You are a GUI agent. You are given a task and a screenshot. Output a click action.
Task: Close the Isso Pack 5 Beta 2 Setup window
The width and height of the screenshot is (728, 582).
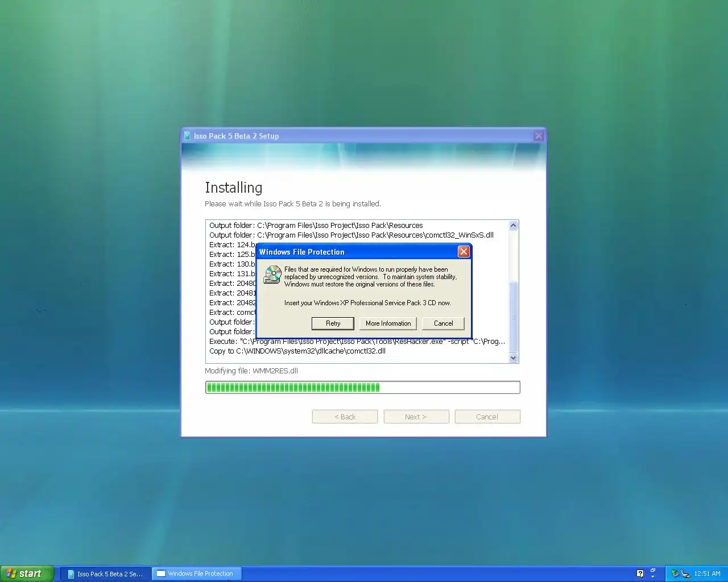[539, 136]
